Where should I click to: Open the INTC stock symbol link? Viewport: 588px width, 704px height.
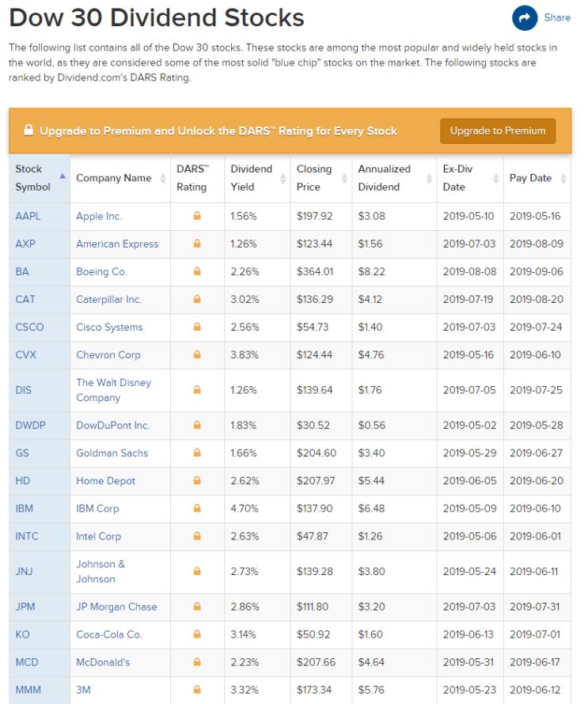click(x=27, y=536)
